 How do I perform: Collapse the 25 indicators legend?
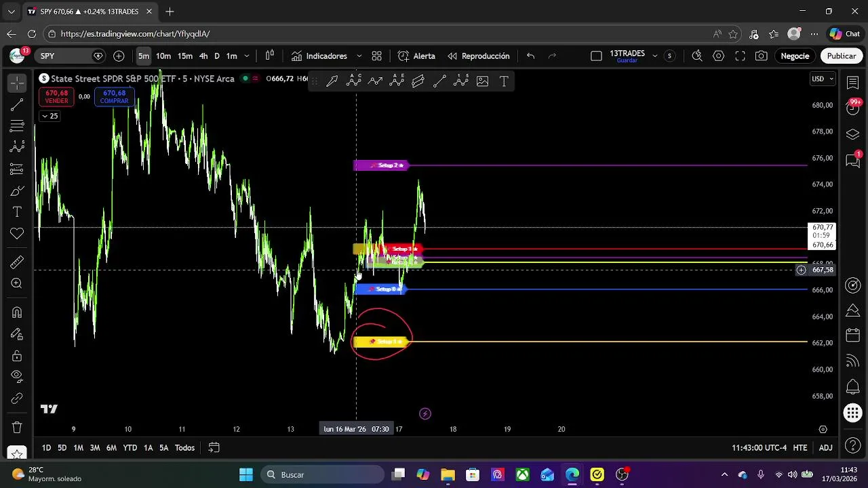50,116
